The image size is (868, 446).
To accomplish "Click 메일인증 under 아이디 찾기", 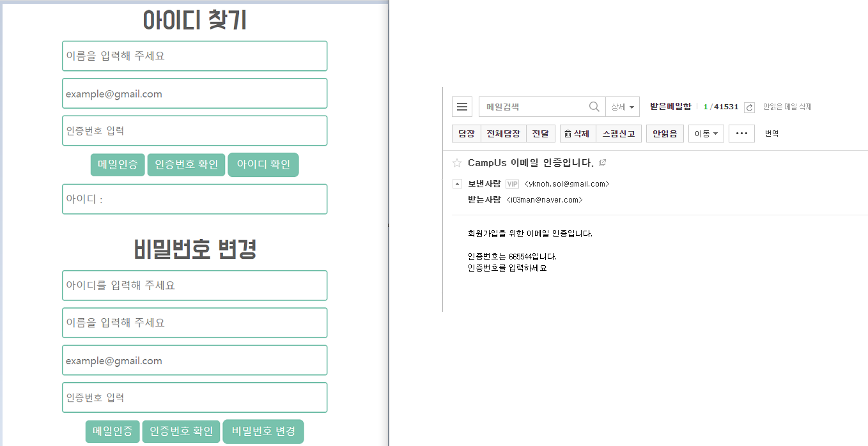I will coord(118,164).
